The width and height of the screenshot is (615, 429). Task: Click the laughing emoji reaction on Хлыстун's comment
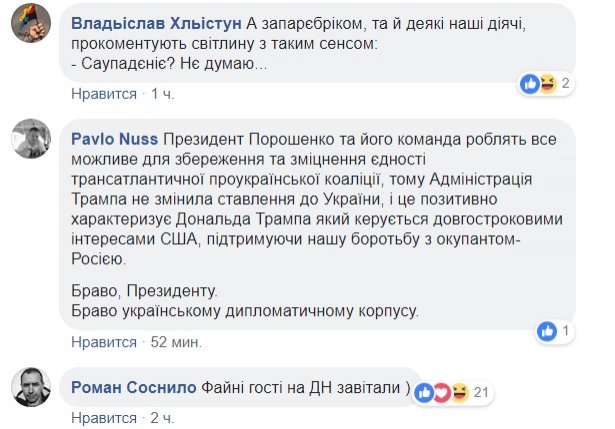[547, 83]
